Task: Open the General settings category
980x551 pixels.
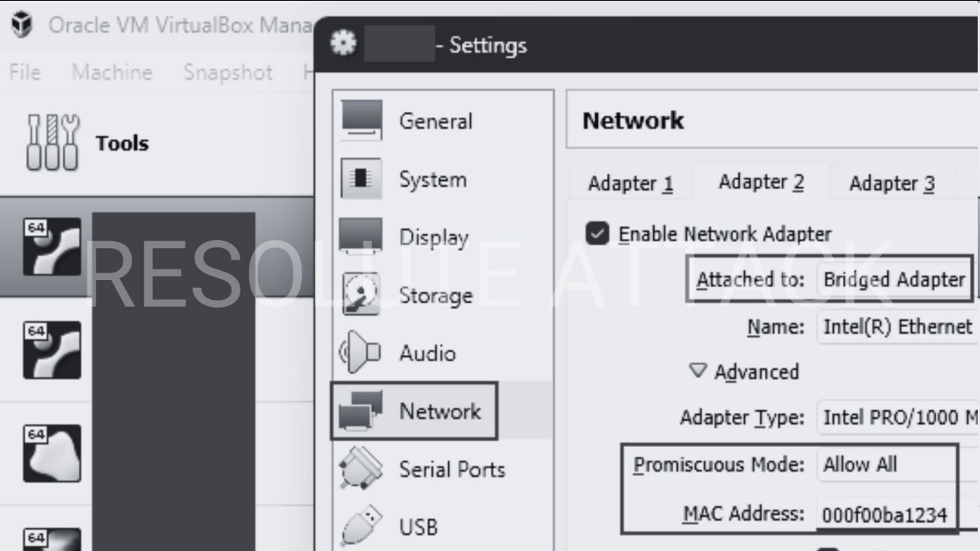Action: coord(443,121)
